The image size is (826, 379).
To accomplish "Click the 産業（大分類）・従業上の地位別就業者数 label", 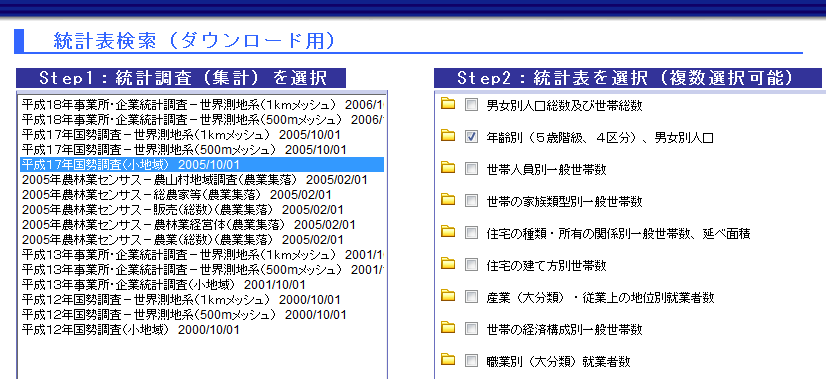I will tap(601, 297).
